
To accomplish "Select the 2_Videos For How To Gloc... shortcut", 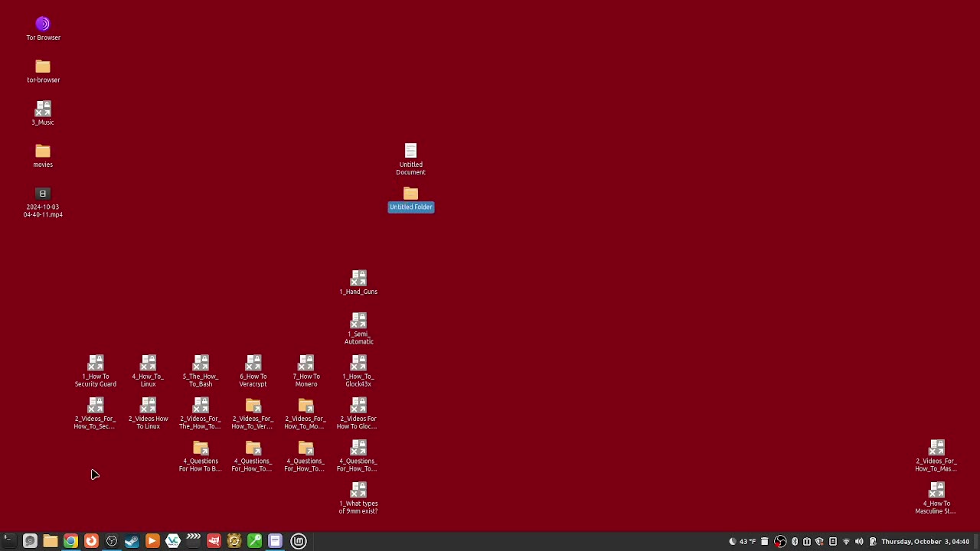I will pyautogui.click(x=358, y=413).
